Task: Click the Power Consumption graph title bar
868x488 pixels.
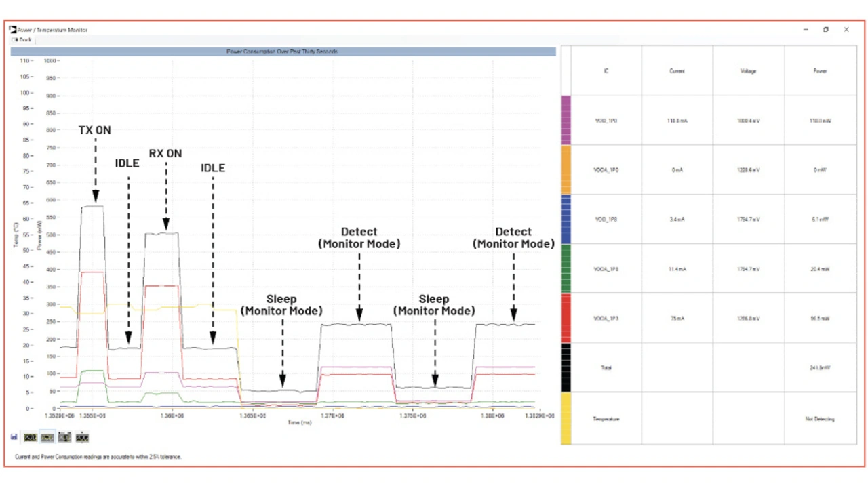Action: click(283, 52)
